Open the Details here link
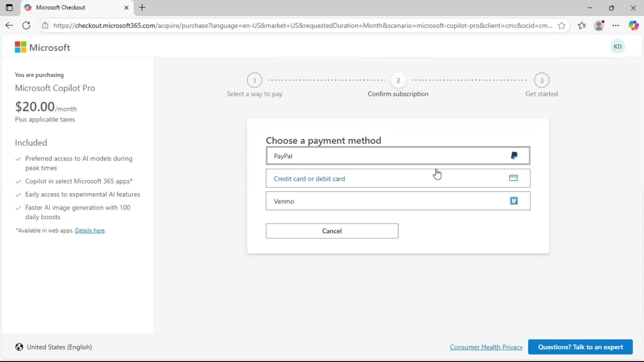Viewport: 644px width, 362px height. (x=90, y=231)
